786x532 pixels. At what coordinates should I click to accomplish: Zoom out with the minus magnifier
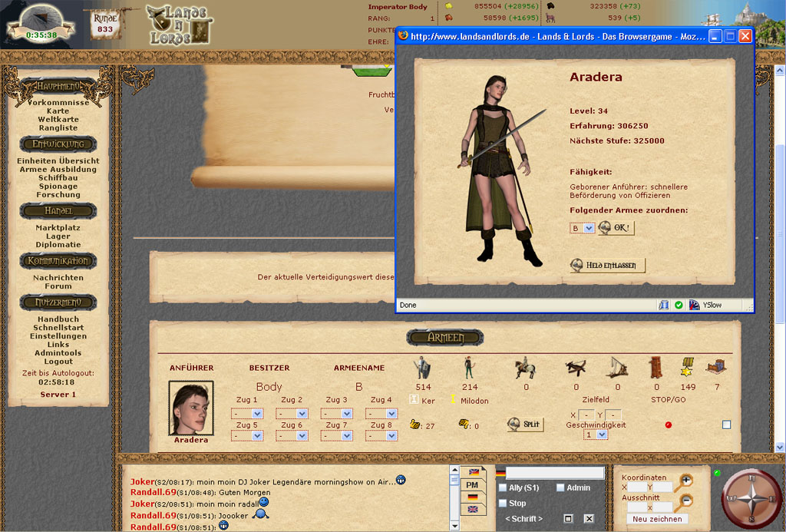point(682,501)
